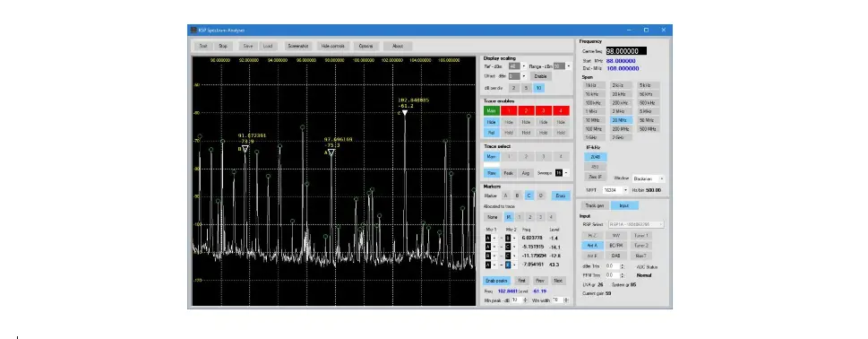This screenshot has width=868, height=339.
Task: Click the highlighted Hold button under Main trace
Action: tap(492, 133)
